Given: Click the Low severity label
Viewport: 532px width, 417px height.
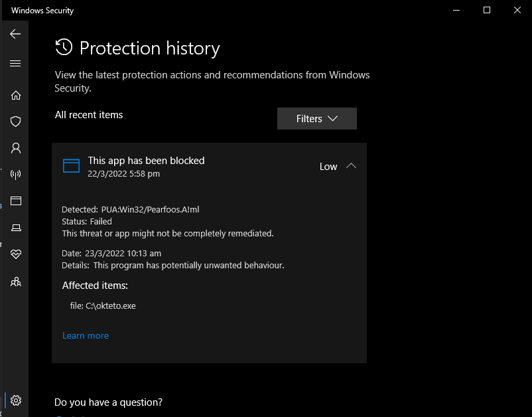Looking at the screenshot, I should pos(328,167).
